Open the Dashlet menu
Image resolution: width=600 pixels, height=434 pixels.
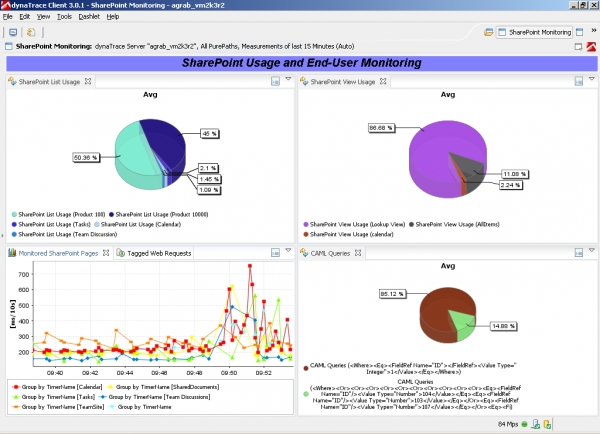click(x=89, y=16)
